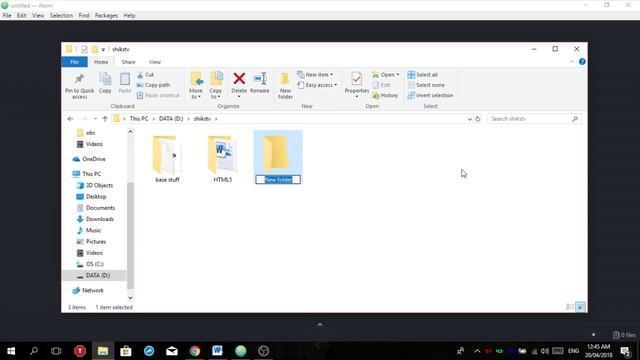Click Edit in the Open group

(x=382, y=85)
